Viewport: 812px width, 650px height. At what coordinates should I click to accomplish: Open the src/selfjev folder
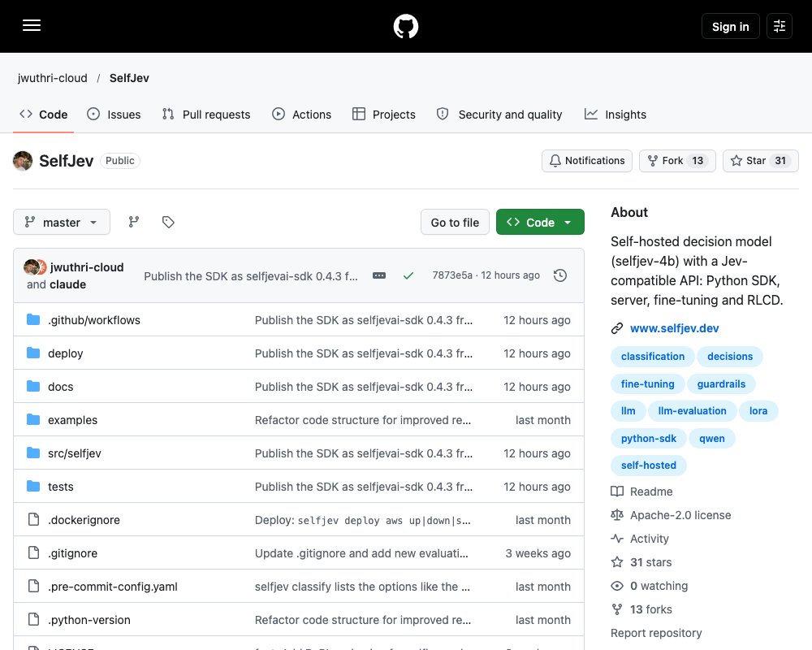[x=75, y=453]
